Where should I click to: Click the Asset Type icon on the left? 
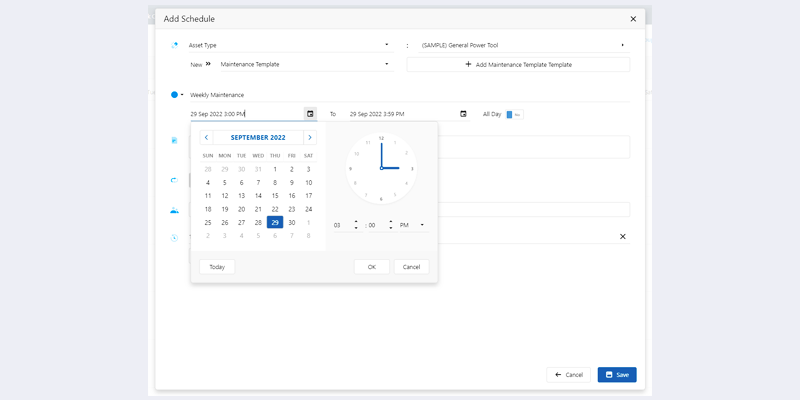(175, 45)
